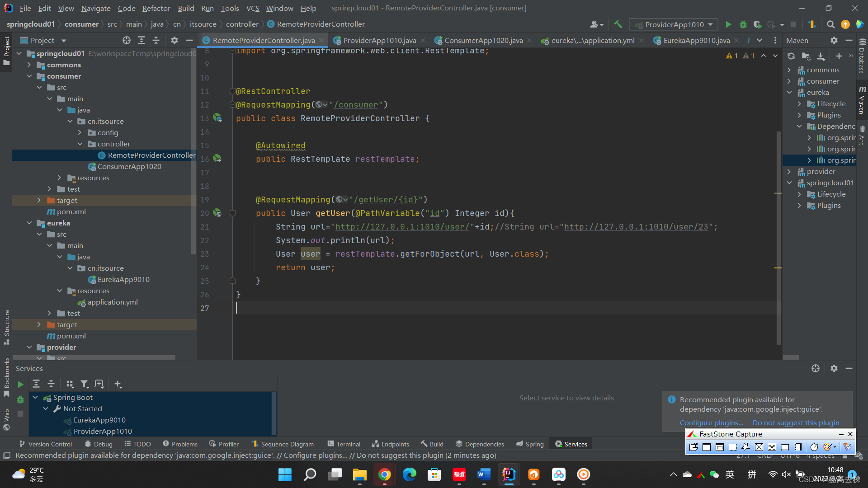Click the Configure plugins link
Screen dimensions: 868x488
point(711,422)
